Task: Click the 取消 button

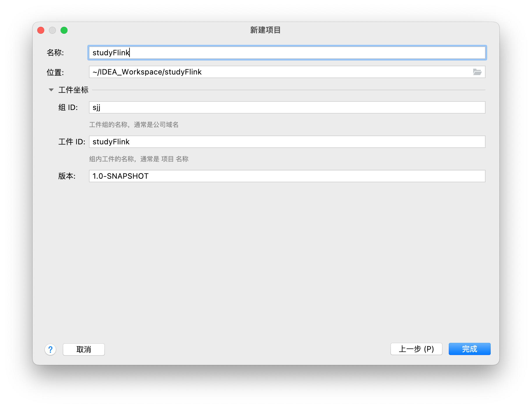Action: coord(84,349)
